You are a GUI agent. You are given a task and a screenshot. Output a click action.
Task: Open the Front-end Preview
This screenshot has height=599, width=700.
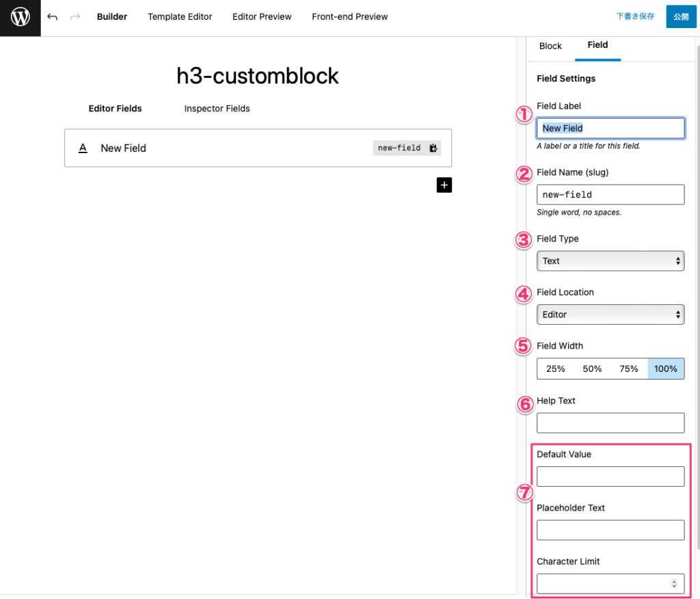coord(349,16)
